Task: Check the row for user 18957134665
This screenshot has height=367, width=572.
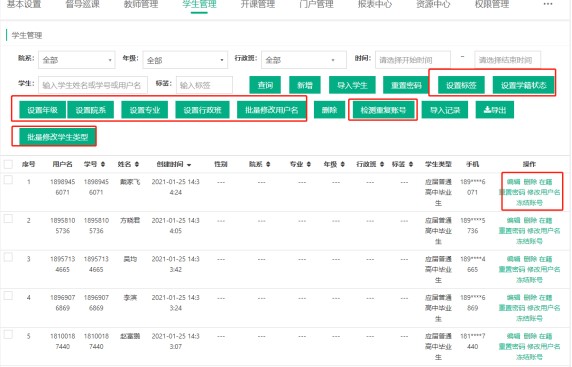Action: 8,257
